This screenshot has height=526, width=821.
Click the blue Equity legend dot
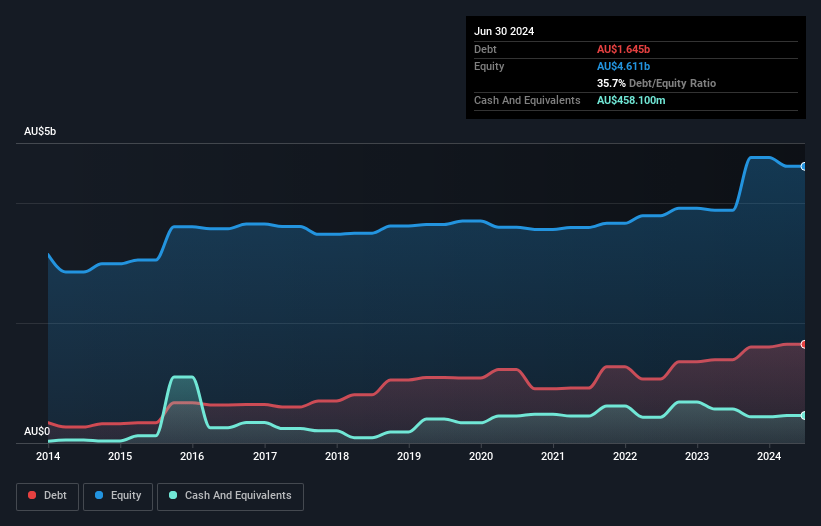pos(98,496)
